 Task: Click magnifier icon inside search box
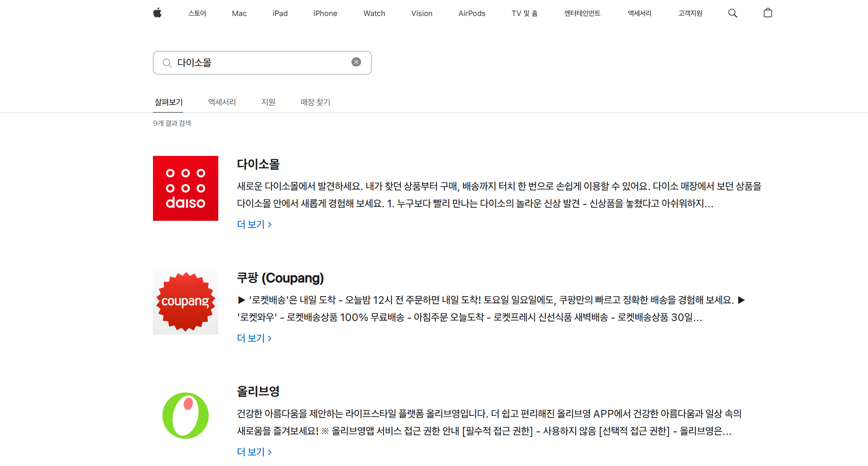click(x=167, y=63)
